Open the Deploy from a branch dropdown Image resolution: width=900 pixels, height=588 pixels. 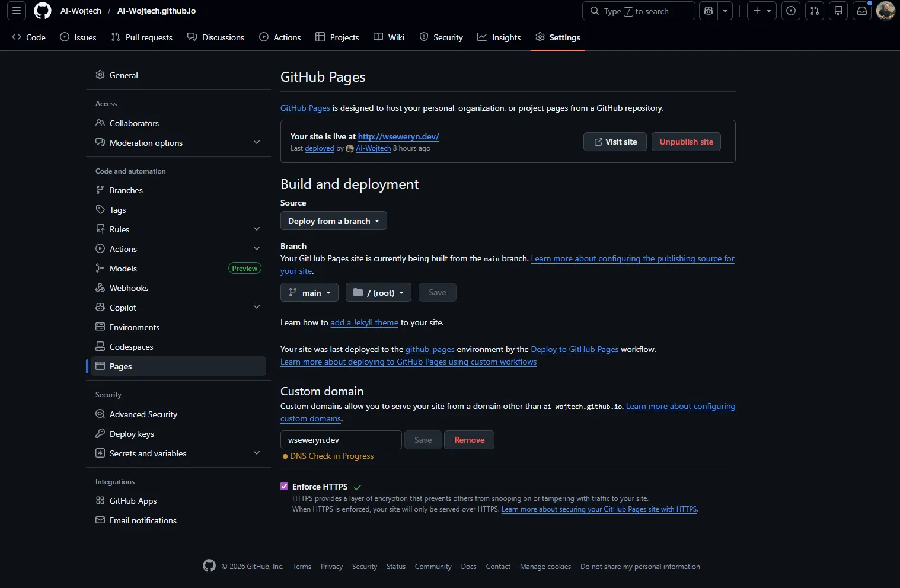[333, 220]
